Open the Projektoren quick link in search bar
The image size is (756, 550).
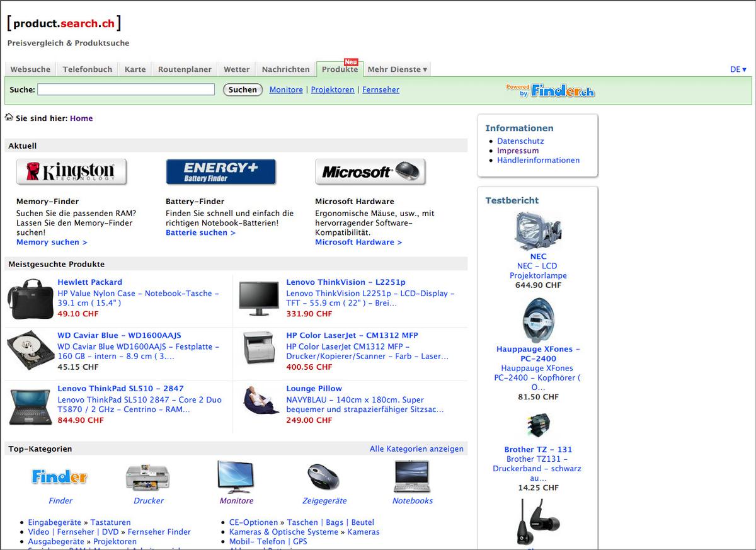[x=333, y=89]
